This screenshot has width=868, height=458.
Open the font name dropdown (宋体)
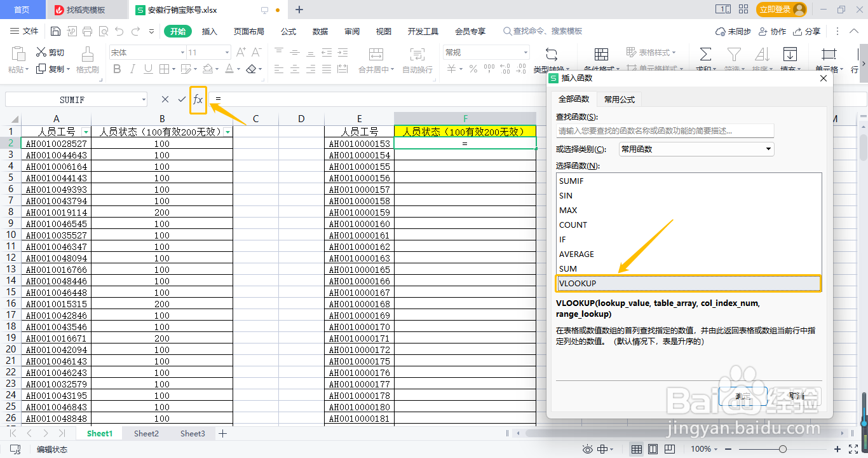tap(182, 53)
